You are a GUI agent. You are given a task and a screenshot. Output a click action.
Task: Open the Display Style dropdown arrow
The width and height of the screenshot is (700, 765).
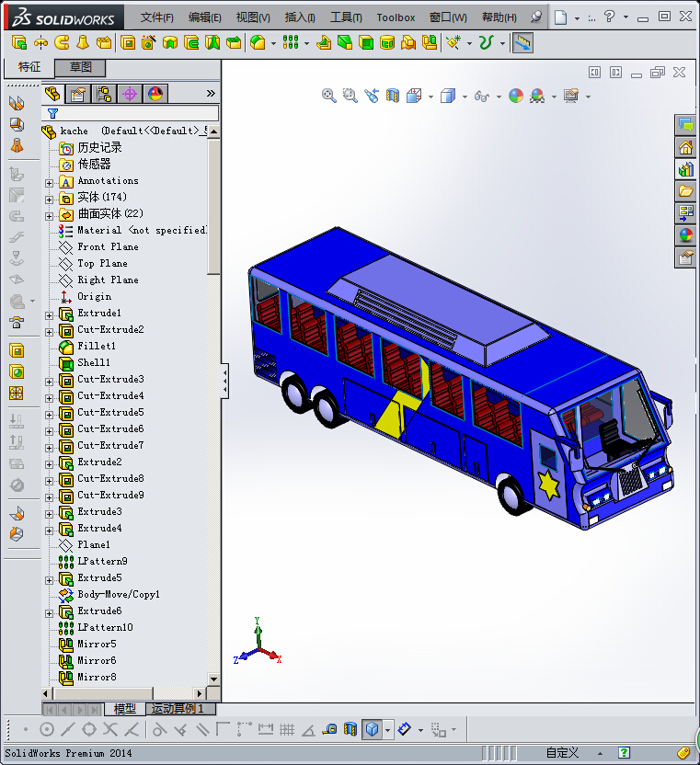pyautogui.click(x=465, y=97)
